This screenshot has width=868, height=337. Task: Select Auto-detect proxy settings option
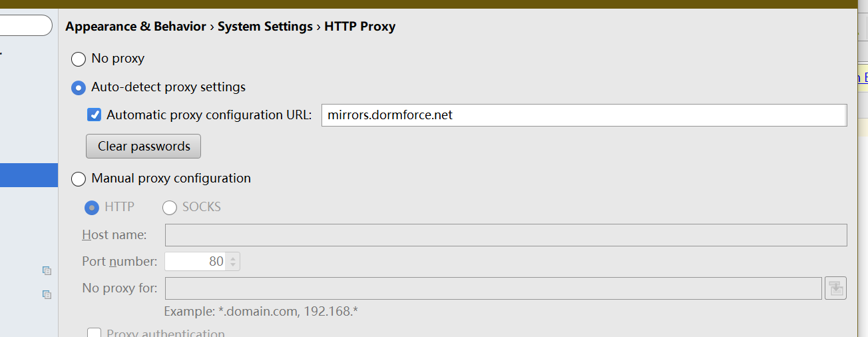coord(79,88)
